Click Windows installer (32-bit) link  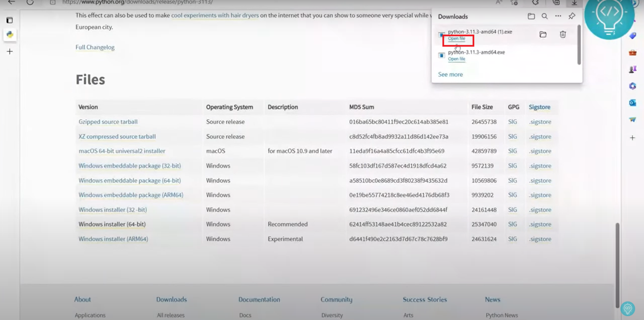[x=113, y=210]
